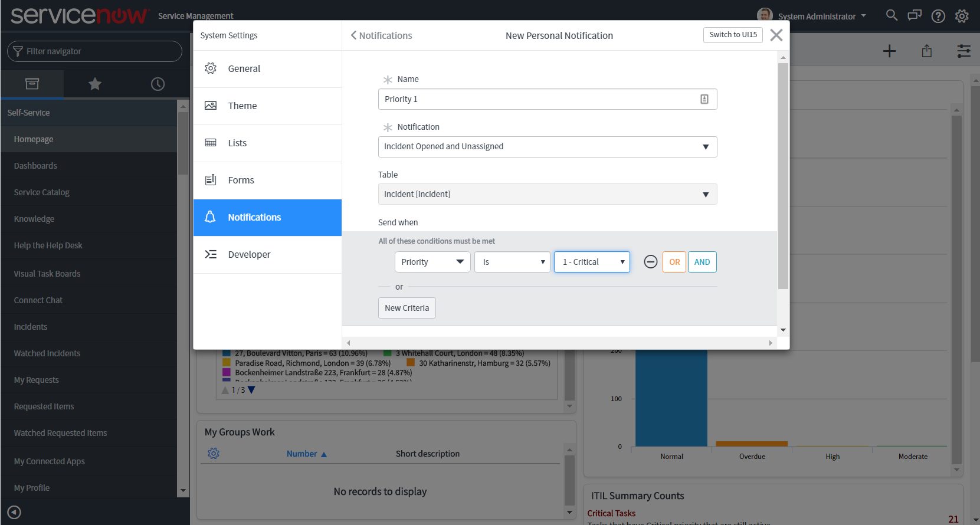Open help question mark icon
980x525 pixels.
click(938, 16)
